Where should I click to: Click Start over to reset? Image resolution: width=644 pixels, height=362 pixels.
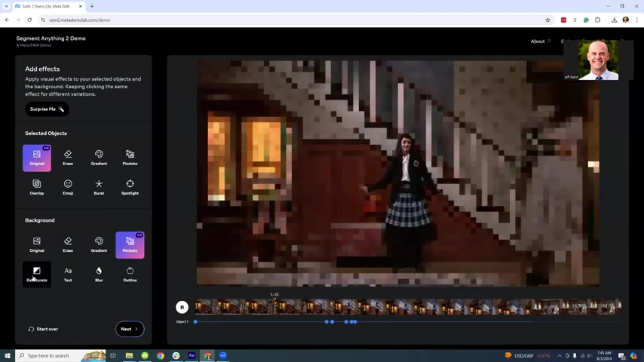[x=43, y=329]
